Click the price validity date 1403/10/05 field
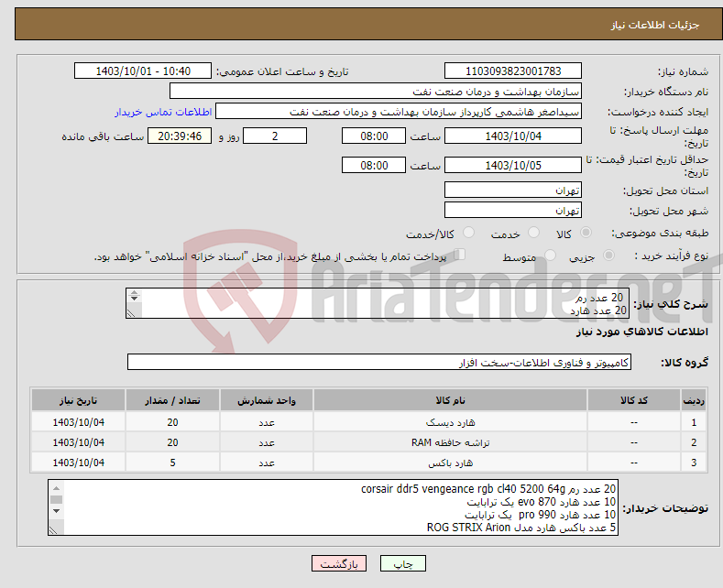The height and width of the screenshot is (588, 723). (x=513, y=165)
